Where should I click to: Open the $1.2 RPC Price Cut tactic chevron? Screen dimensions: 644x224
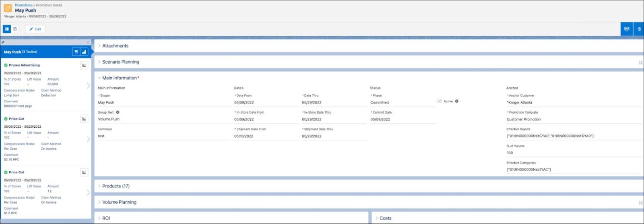(x=88, y=193)
